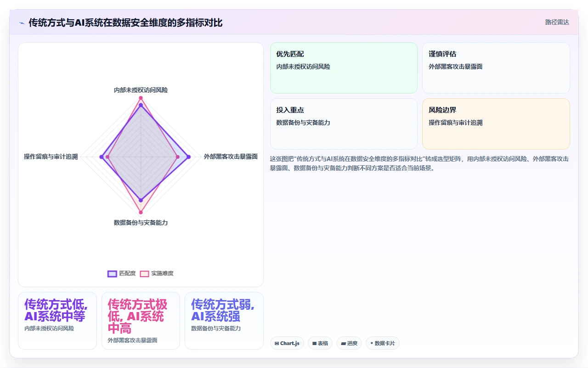Image resolution: width=588 pixels, height=368 pixels.
Task: Click the pink 实施难度 legend color box
Action: click(144, 273)
